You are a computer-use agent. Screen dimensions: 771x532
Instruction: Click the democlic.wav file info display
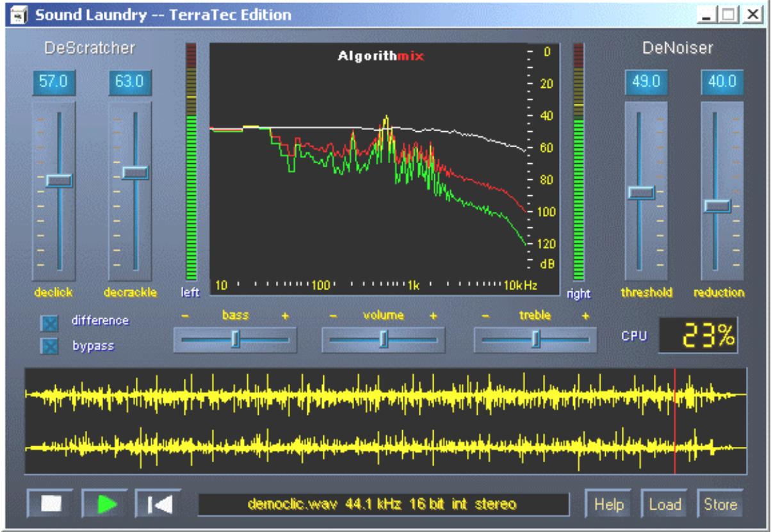point(383,504)
